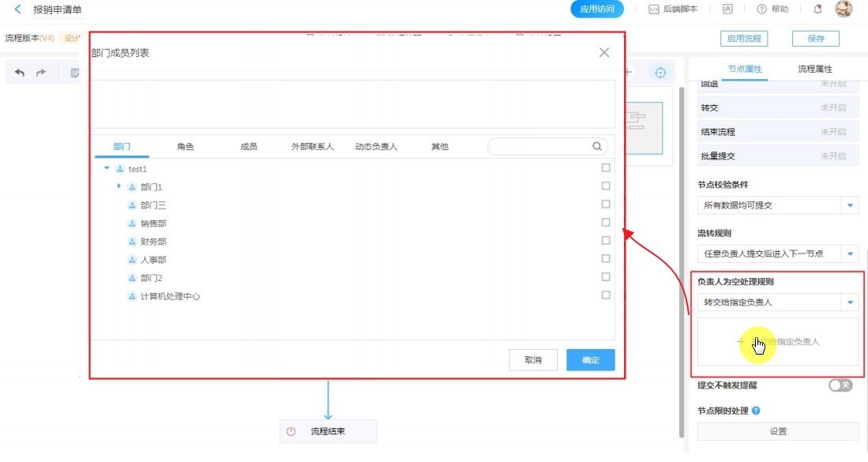Check the box for 销售部
The width and height of the screenshot is (868, 462).
pyautogui.click(x=606, y=223)
